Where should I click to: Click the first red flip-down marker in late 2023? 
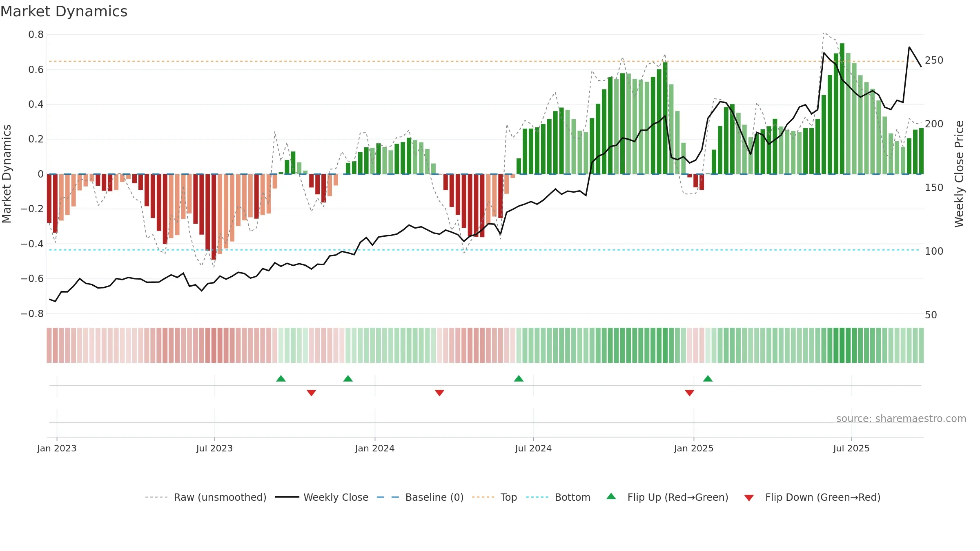[x=311, y=393]
